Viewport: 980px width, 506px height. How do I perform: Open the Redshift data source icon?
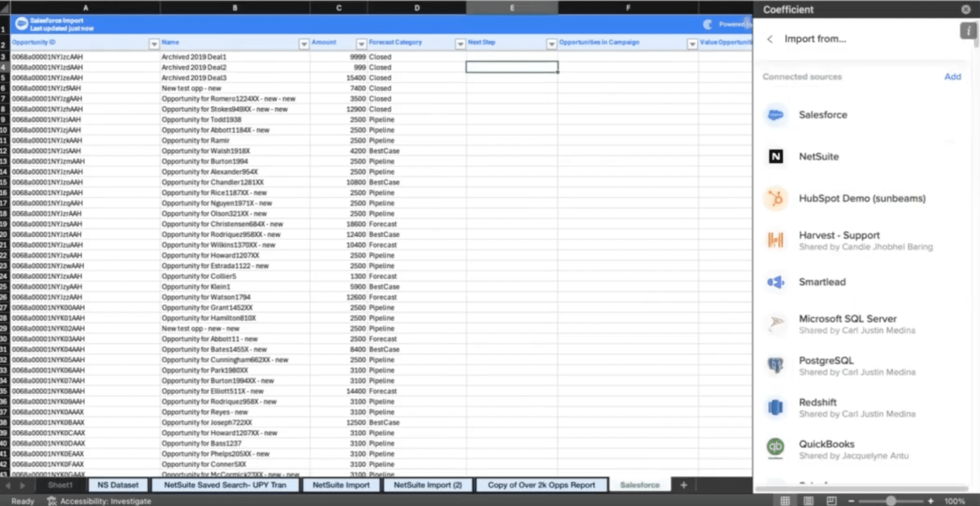pyautogui.click(x=776, y=407)
